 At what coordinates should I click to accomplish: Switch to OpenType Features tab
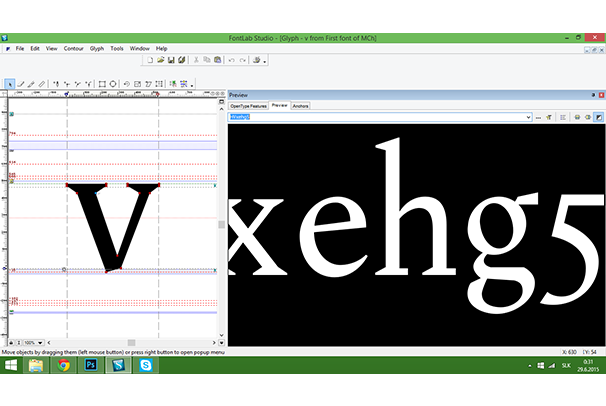click(x=248, y=105)
